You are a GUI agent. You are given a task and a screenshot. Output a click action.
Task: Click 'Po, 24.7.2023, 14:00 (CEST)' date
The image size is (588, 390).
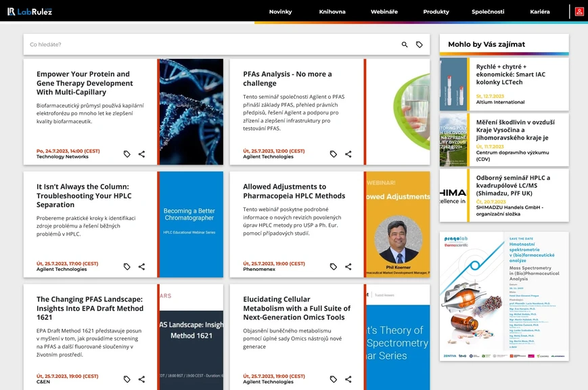(x=68, y=151)
